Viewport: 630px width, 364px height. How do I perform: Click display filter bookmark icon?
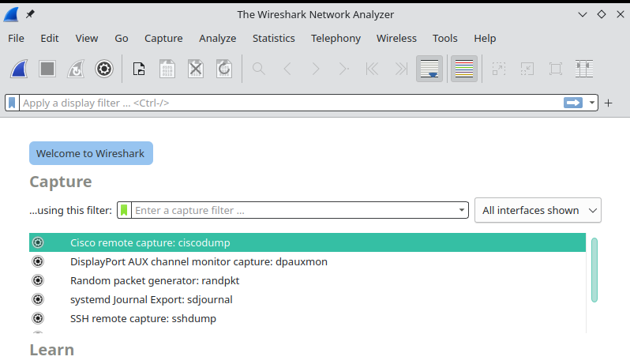coord(12,103)
